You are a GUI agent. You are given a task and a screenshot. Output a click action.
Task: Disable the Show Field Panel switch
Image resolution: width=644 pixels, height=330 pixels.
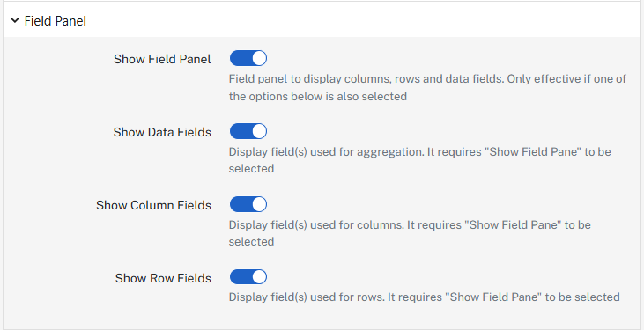click(x=248, y=58)
